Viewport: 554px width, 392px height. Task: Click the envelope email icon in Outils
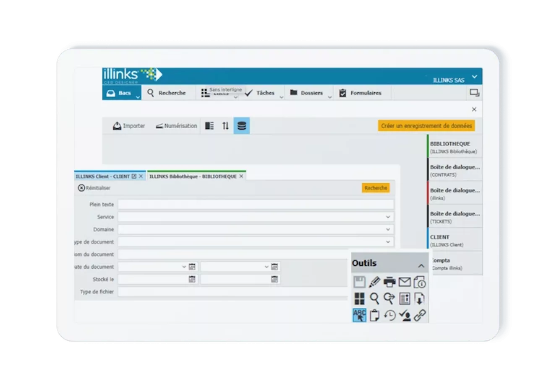click(x=404, y=282)
